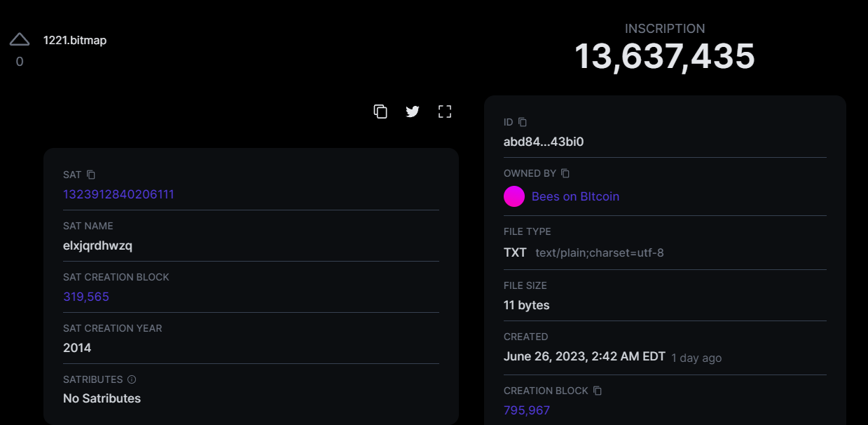Image resolution: width=868 pixels, height=425 pixels.
Task: Copy the inscription content with the copy icon beside the Twitter icon
Action: tap(380, 112)
